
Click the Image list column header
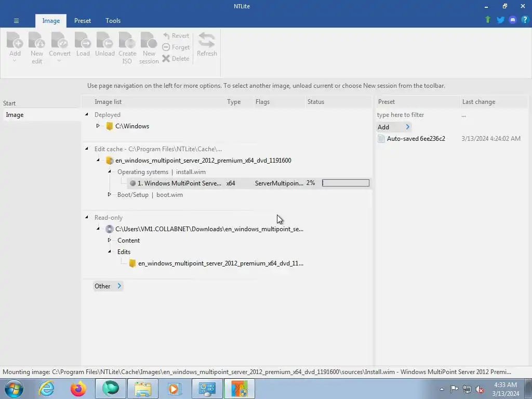pos(154,102)
